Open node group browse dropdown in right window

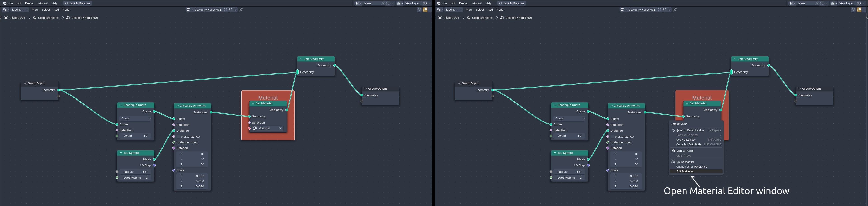coord(623,10)
